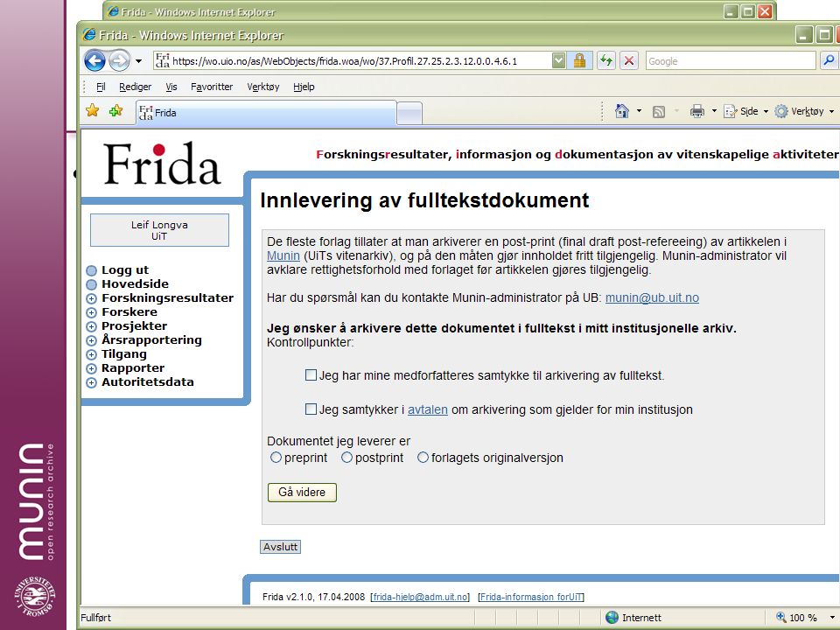Expand the Forskningsresultater sidebar item
Viewport: 840px width, 630px height.
click(92, 298)
